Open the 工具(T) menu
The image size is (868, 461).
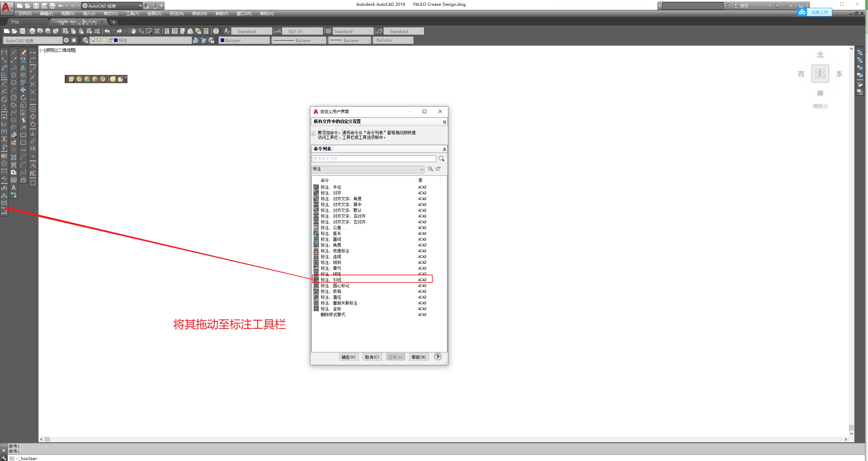tap(133, 14)
